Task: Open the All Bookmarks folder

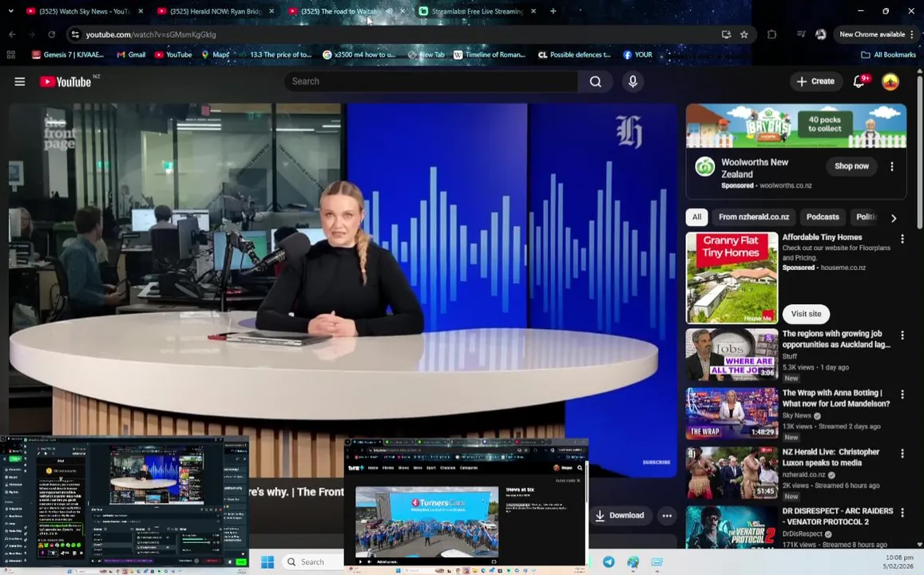Action: point(888,55)
